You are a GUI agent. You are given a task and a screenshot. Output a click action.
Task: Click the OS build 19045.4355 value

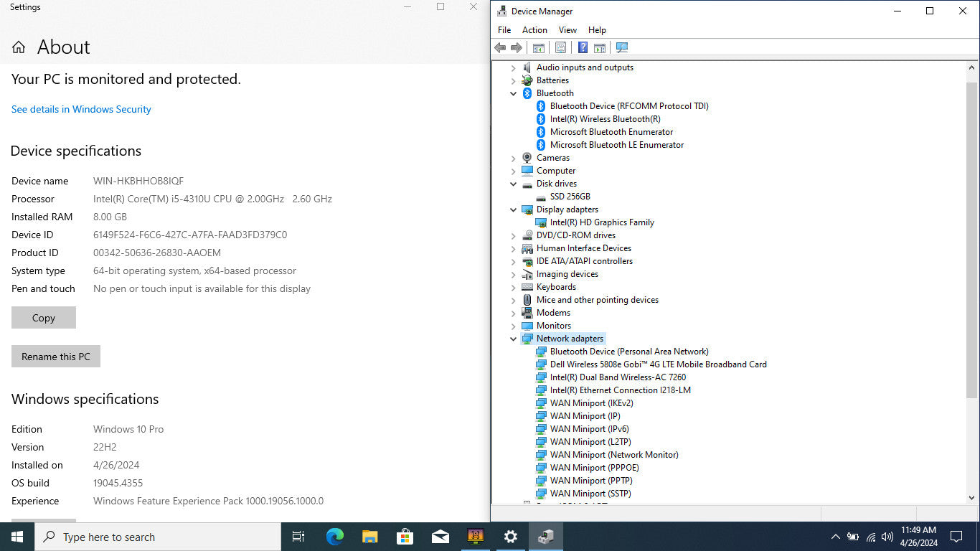[118, 483]
